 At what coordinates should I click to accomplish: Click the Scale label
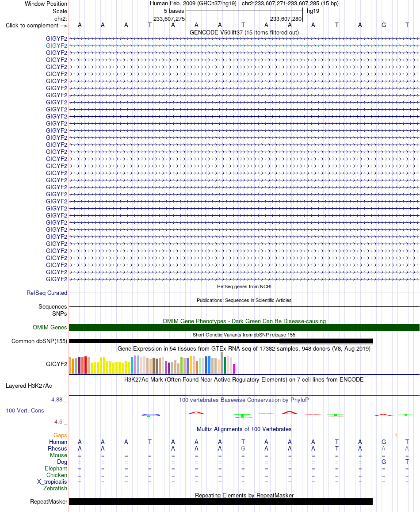[x=60, y=11]
